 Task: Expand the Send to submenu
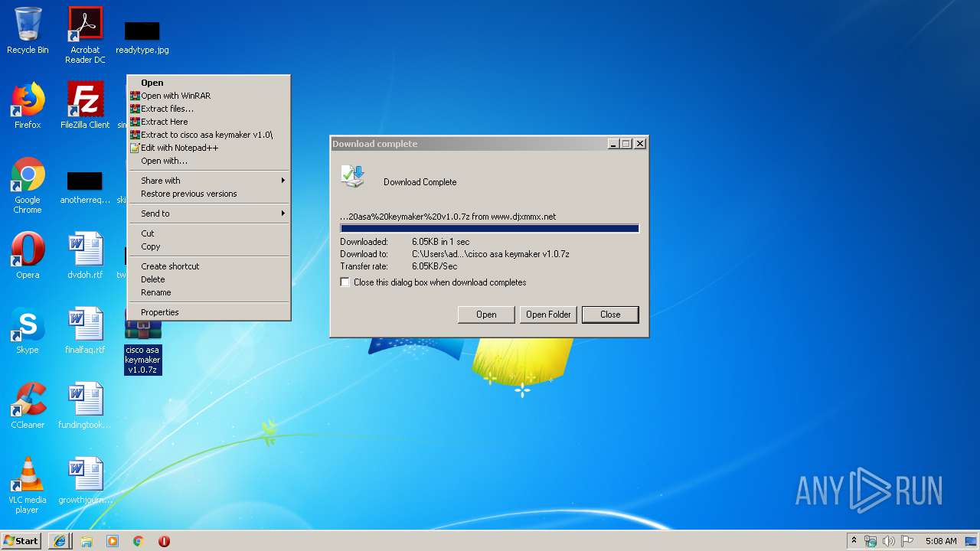click(208, 214)
